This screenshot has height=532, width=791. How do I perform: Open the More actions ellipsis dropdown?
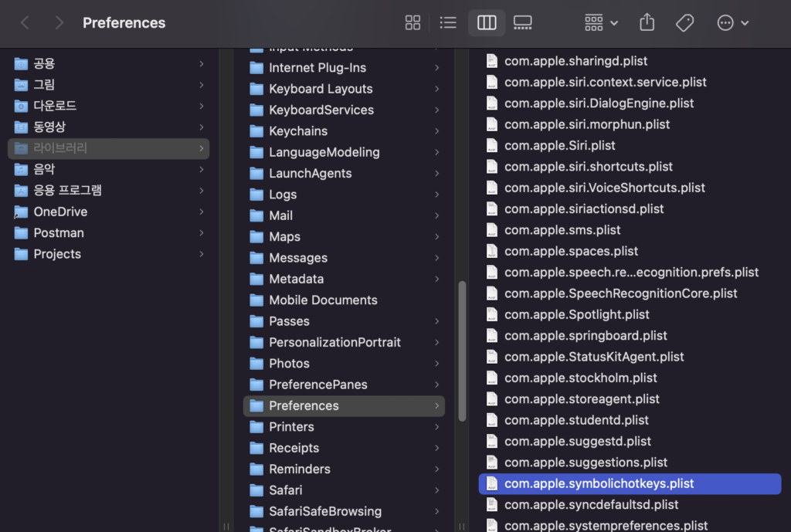[x=732, y=23]
